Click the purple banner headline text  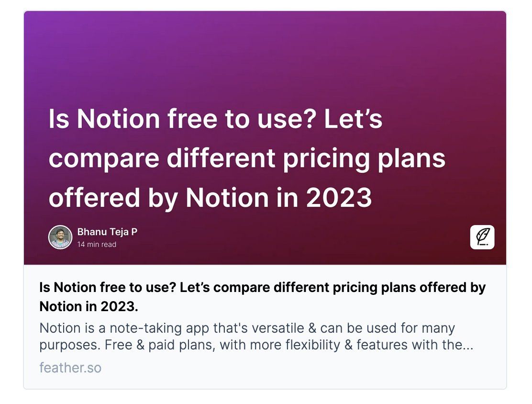[x=247, y=158]
